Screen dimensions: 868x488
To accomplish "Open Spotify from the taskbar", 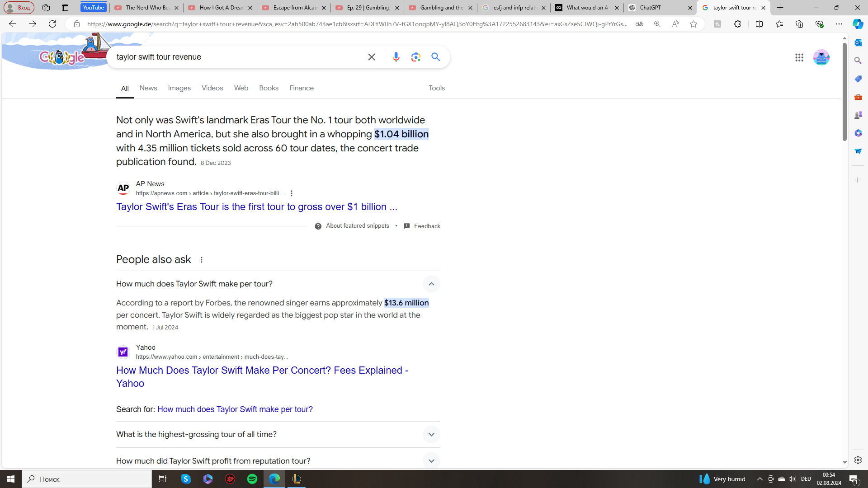I will click(252, 479).
